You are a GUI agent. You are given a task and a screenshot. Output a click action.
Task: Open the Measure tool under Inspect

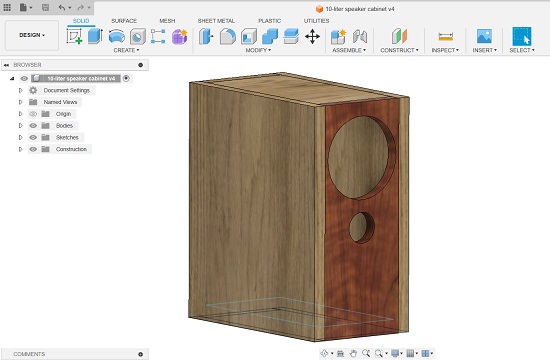coord(445,36)
